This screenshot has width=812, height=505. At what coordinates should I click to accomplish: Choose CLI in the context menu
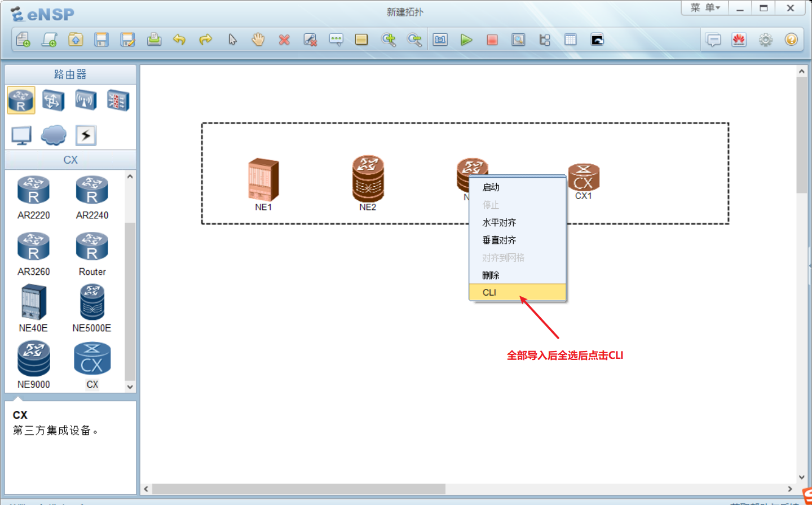pyautogui.click(x=518, y=292)
